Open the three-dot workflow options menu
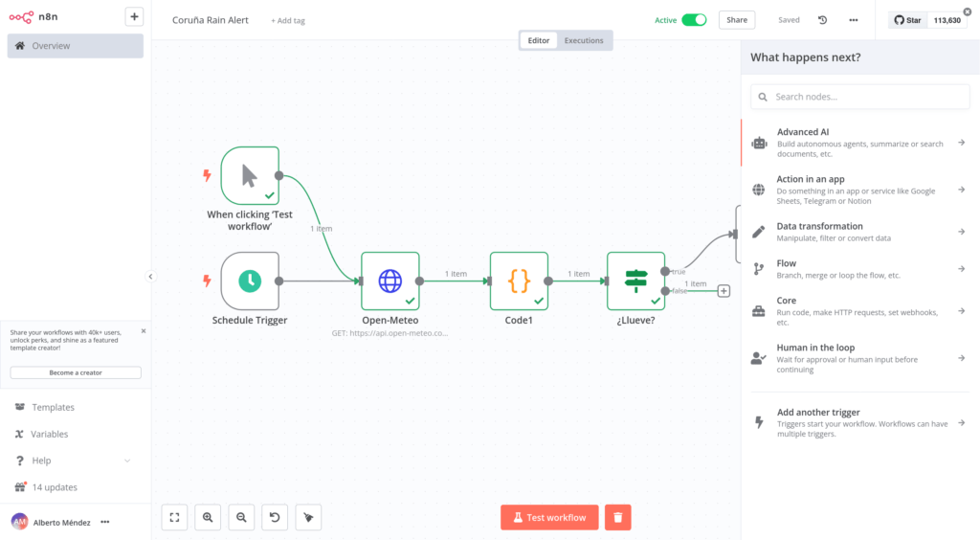 click(854, 20)
